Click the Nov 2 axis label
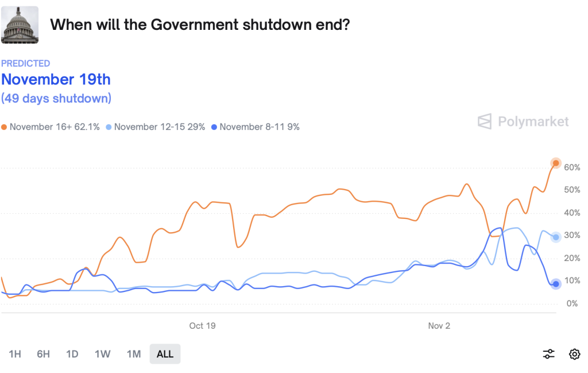 point(439,326)
